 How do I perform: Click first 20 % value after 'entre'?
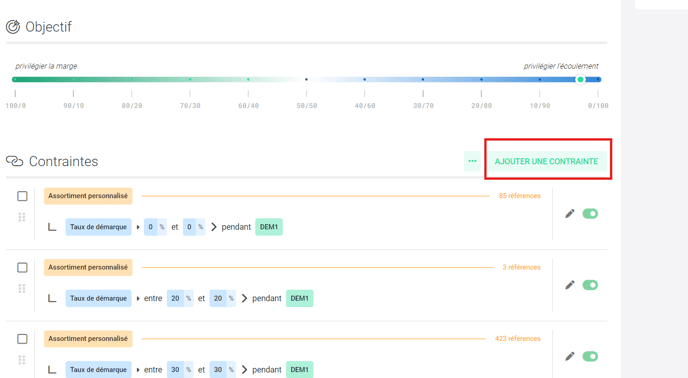point(180,299)
